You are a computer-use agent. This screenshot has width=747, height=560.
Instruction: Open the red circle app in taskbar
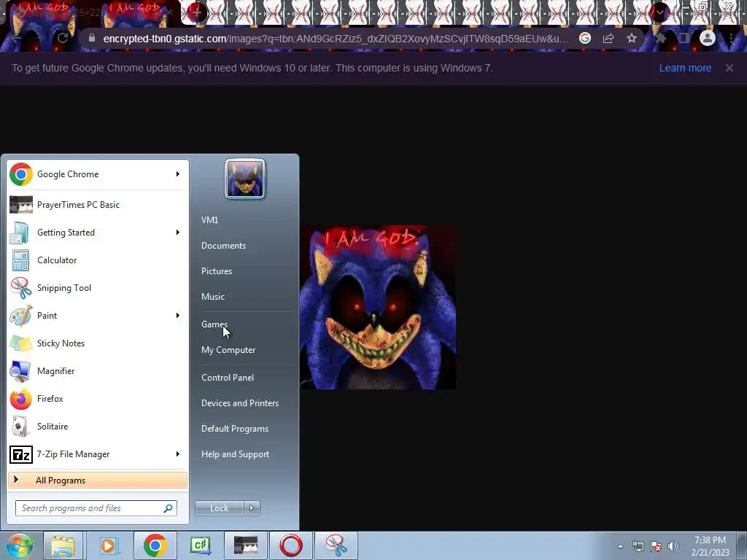tap(291, 545)
